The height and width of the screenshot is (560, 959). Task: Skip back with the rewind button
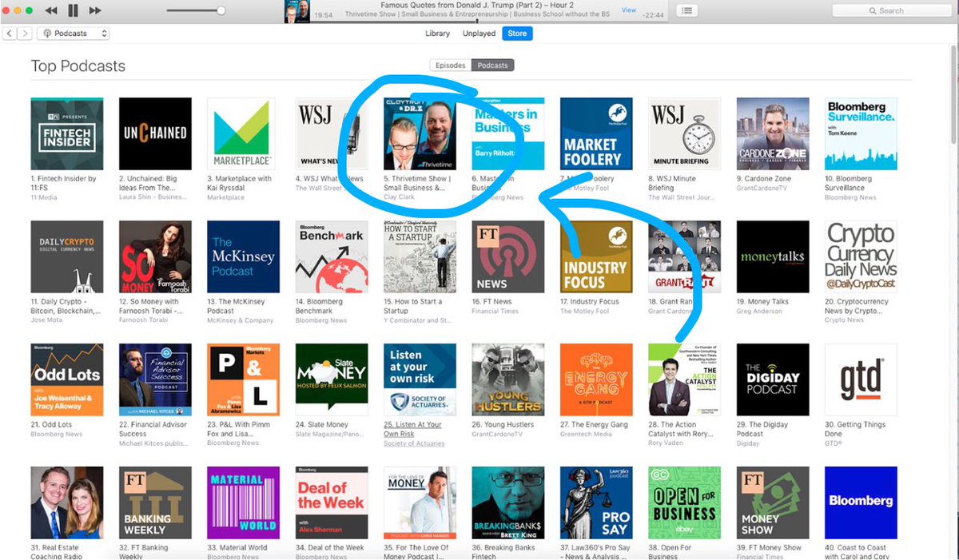click(x=51, y=10)
